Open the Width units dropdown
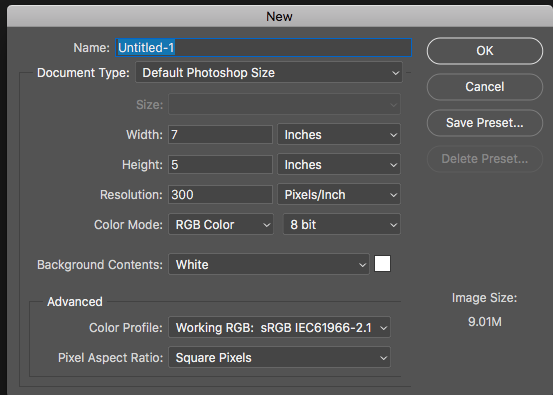Image resolution: width=553 pixels, height=395 pixels. [339, 134]
